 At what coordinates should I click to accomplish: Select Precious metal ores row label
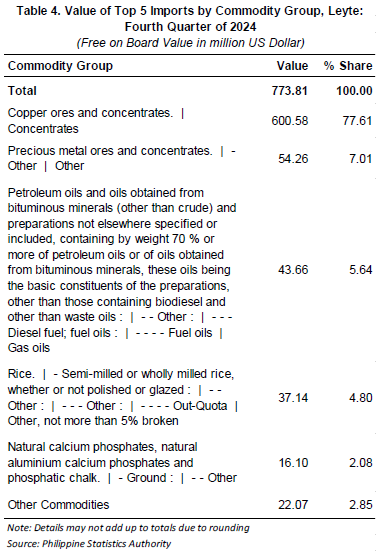tap(122, 158)
